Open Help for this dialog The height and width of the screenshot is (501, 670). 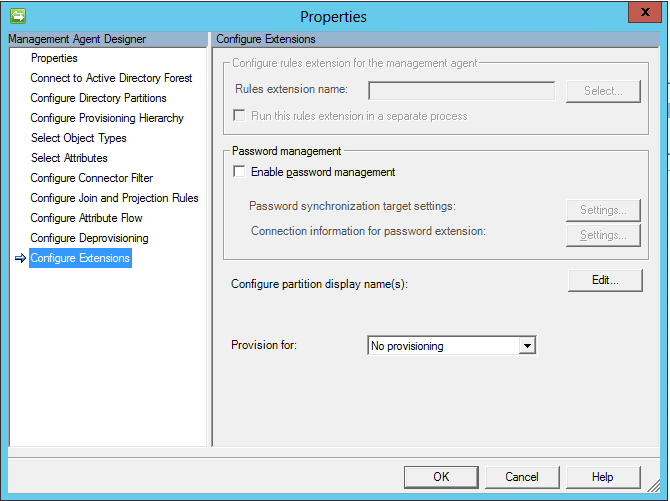(x=603, y=477)
